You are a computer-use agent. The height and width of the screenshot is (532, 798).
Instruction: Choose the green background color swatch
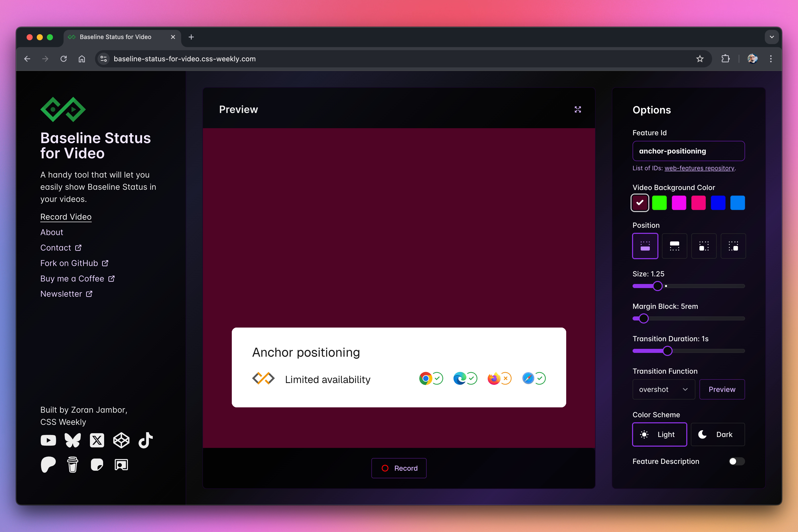point(659,203)
